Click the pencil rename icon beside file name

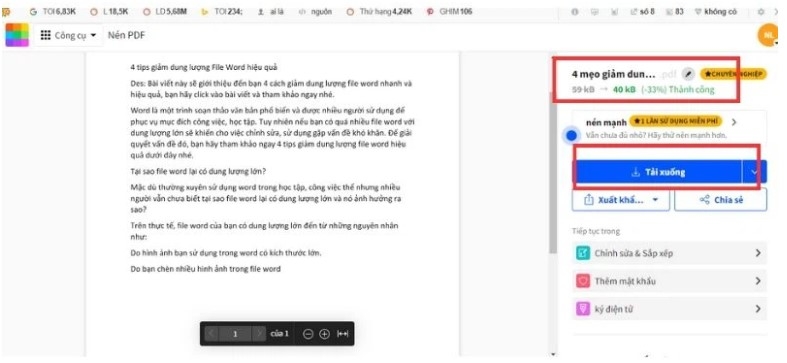689,74
